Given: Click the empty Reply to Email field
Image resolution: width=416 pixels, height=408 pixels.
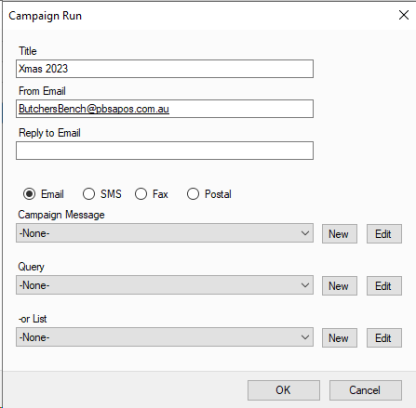Looking at the screenshot, I should pyautogui.click(x=165, y=150).
